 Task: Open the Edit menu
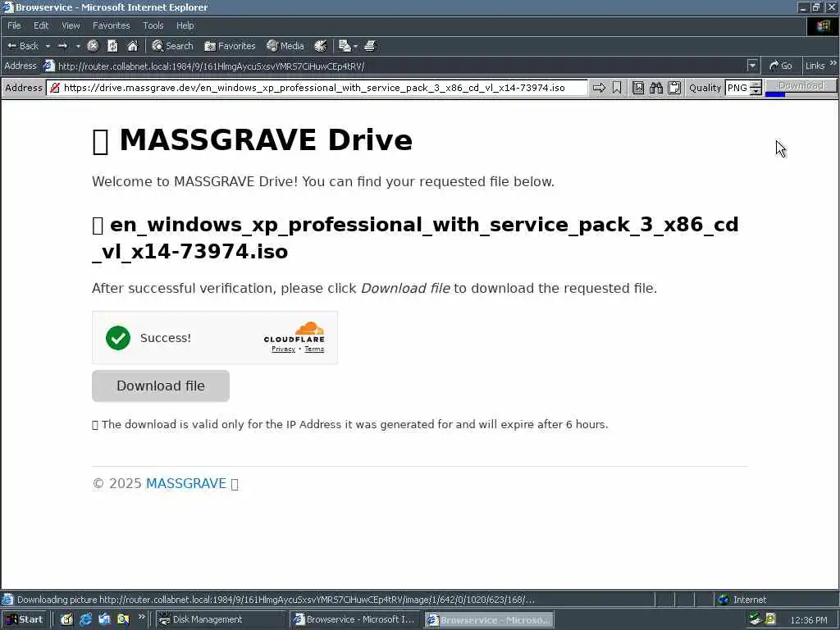41,25
